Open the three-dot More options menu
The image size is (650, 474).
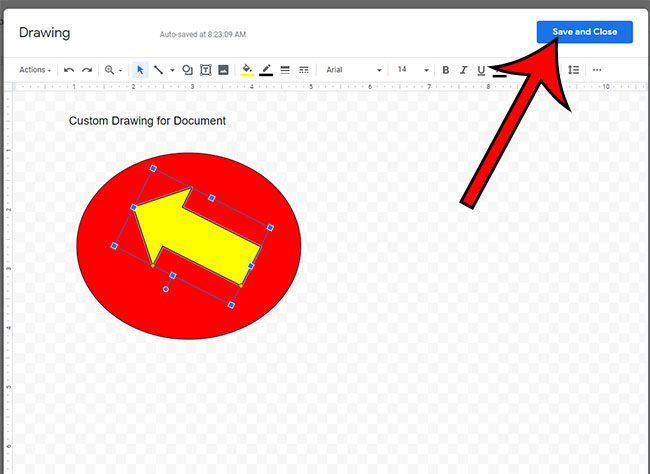(x=597, y=70)
